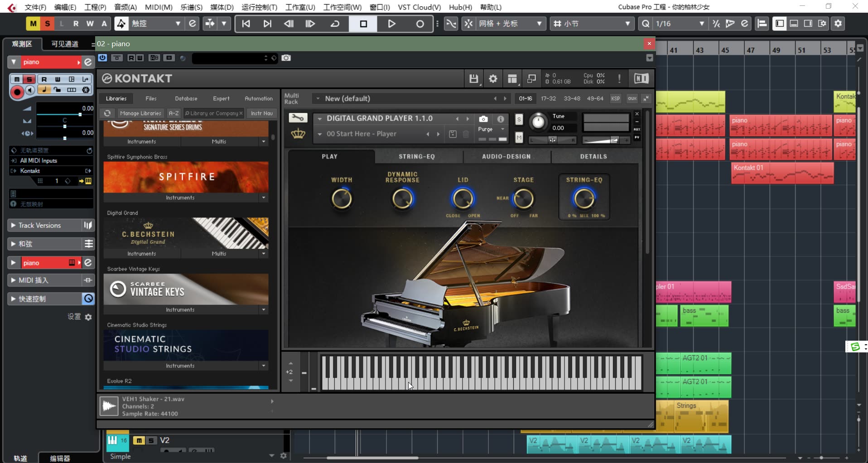Open Kontakt workspace layout menu

(x=512, y=79)
